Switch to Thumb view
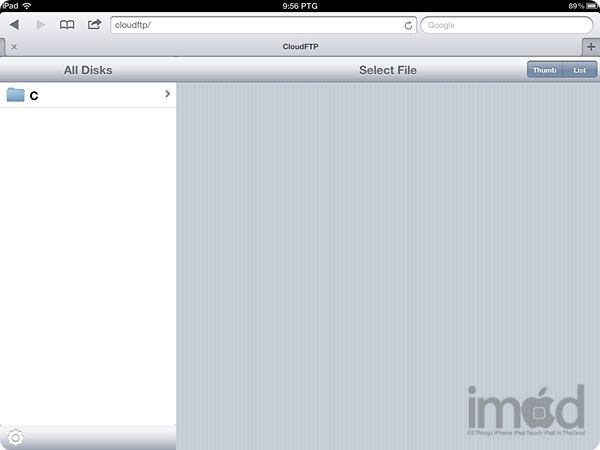Screen dimensions: 600x450 (545, 70)
